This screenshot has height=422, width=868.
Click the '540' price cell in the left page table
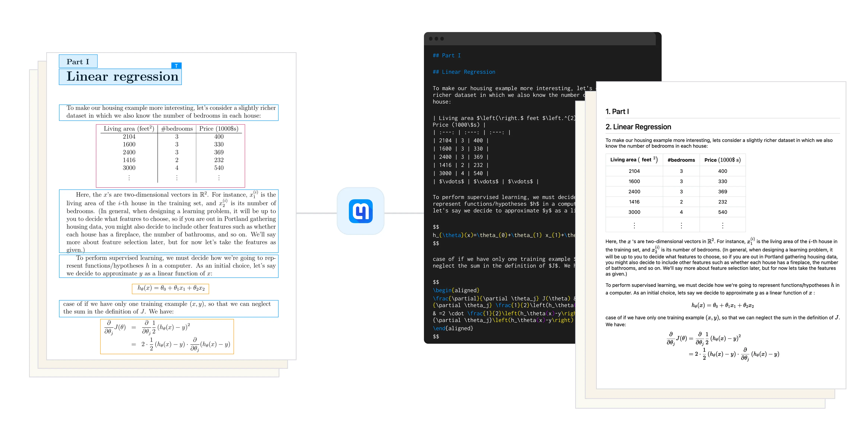(x=219, y=168)
